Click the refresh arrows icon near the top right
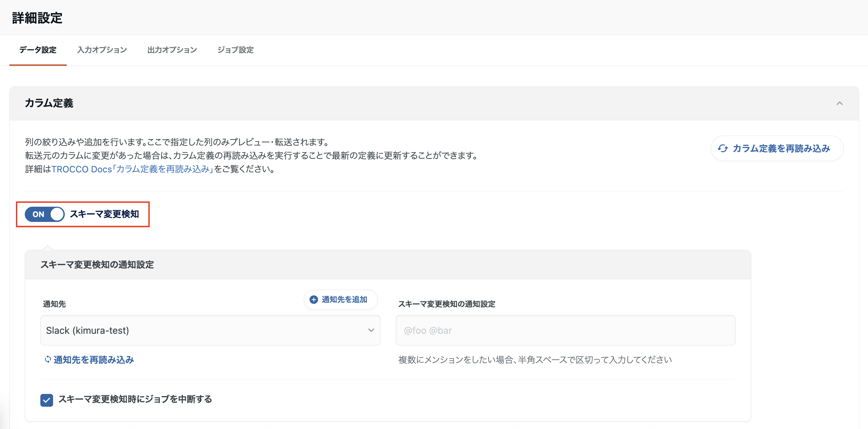This screenshot has width=868, height=429. [x=723, y=149]
